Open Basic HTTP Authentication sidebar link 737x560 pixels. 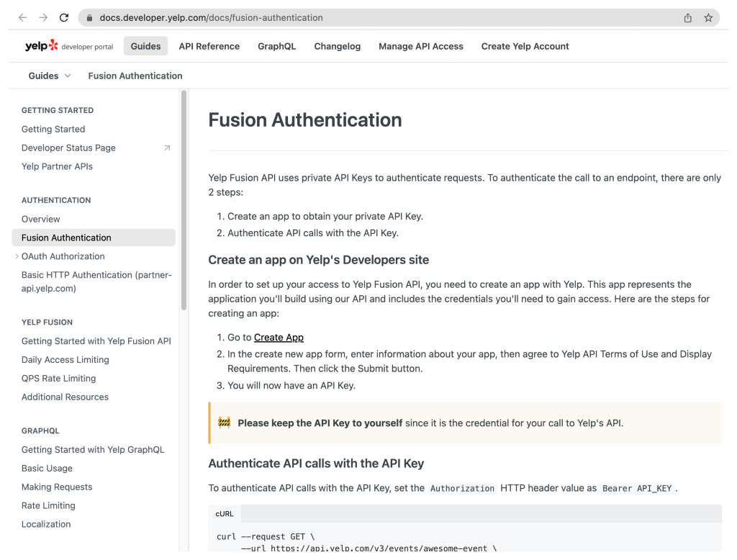tap(97, 281)
